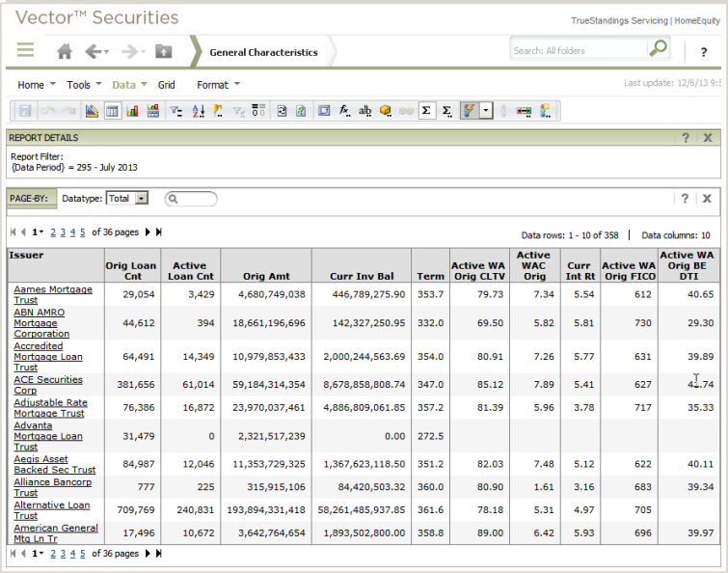Click the Rename/Edit objects alb icon
728x573 pixels.
pos(364,111)
